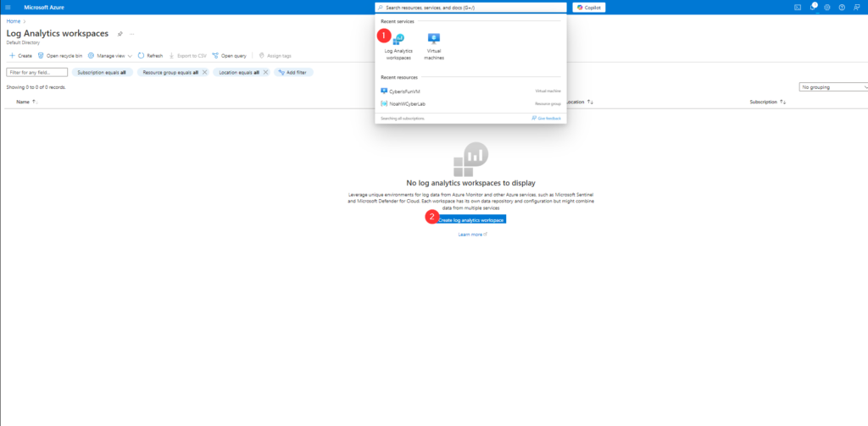Sort by Name column
Screen dimensions: 868x426
[x=34, y=102]
